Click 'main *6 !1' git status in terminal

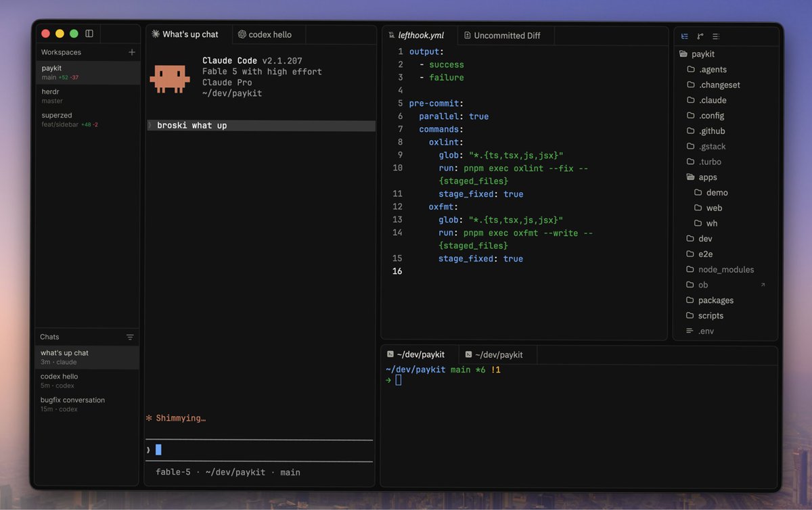tap(476, 370)
